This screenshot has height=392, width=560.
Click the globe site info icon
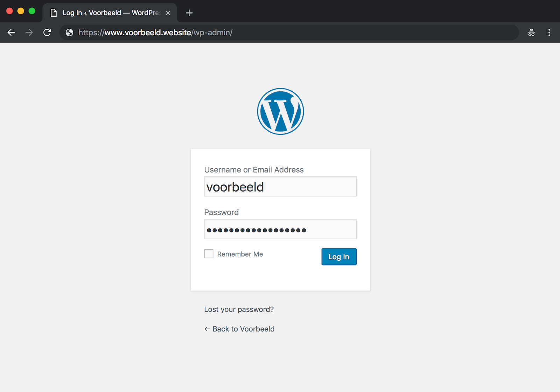pyautogui.click(x=70, y=33)
